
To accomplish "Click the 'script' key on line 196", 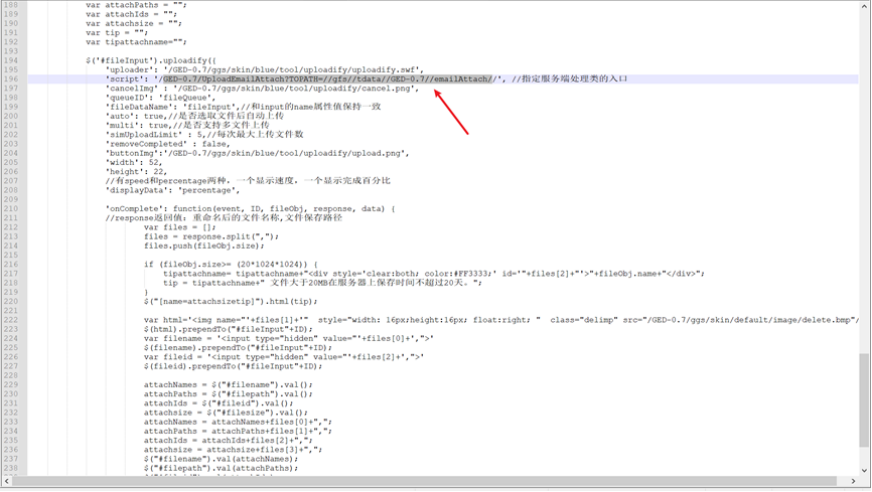I will pyautogui.click(x=127, y=79).
